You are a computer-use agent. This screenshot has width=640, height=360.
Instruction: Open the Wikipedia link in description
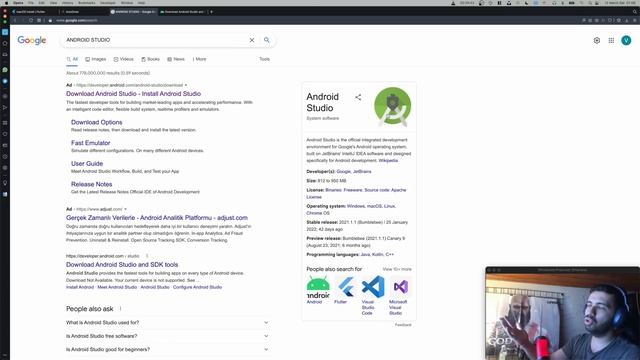pos(388,160)
